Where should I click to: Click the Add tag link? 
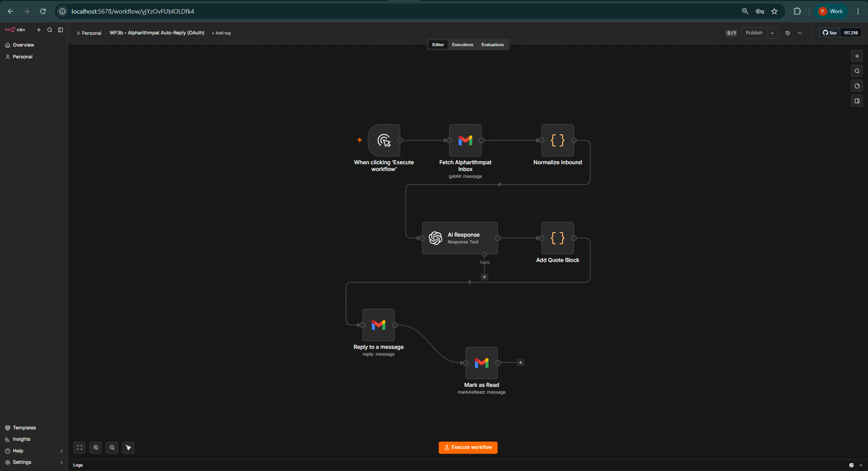[x=221, y=33]
